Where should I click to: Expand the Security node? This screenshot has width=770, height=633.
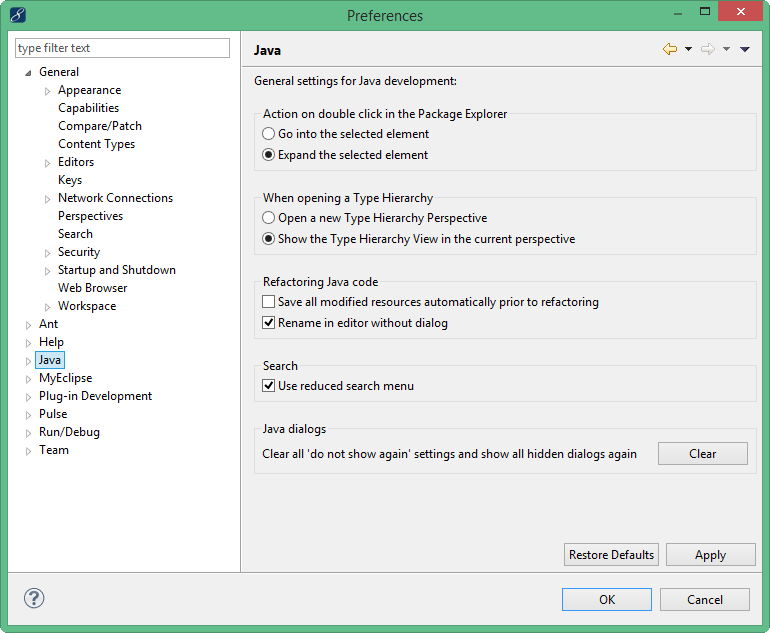pos(47,253)
